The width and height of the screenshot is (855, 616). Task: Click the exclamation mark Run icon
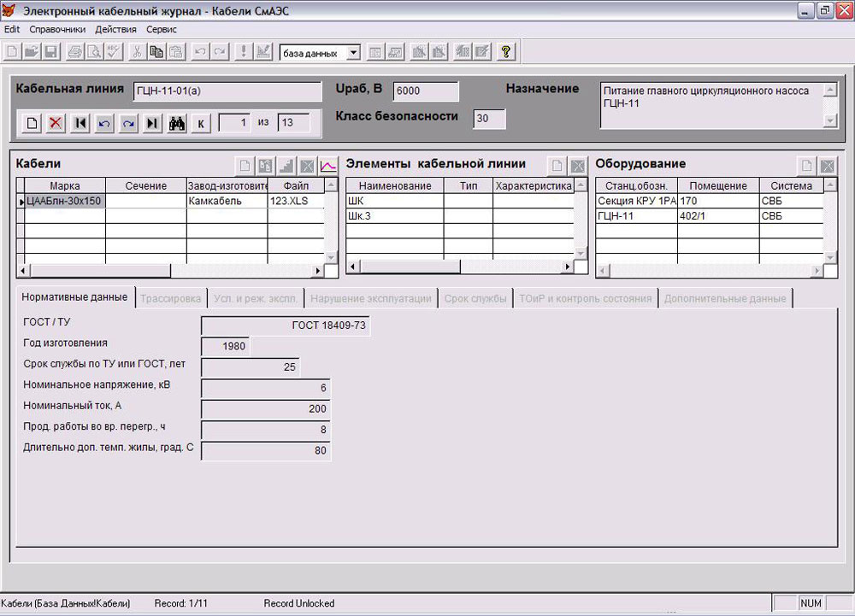pos(243,52)
